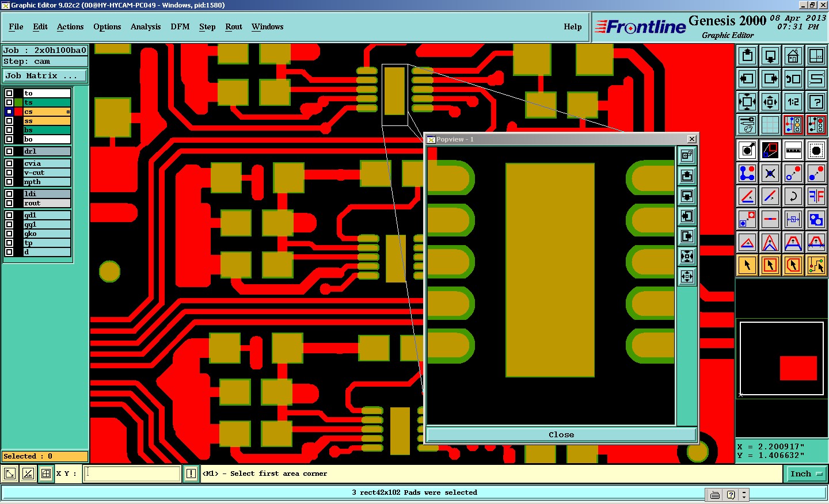Toggle the 'bs' layer checkbox

(x=9, y=130)
